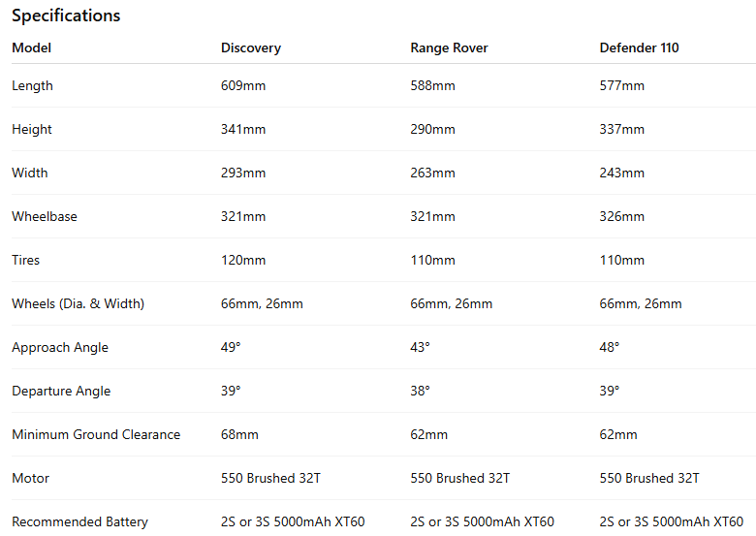Select the Range Rover column header
This screenshot has height=536, width=756.
tap(449, 47)
